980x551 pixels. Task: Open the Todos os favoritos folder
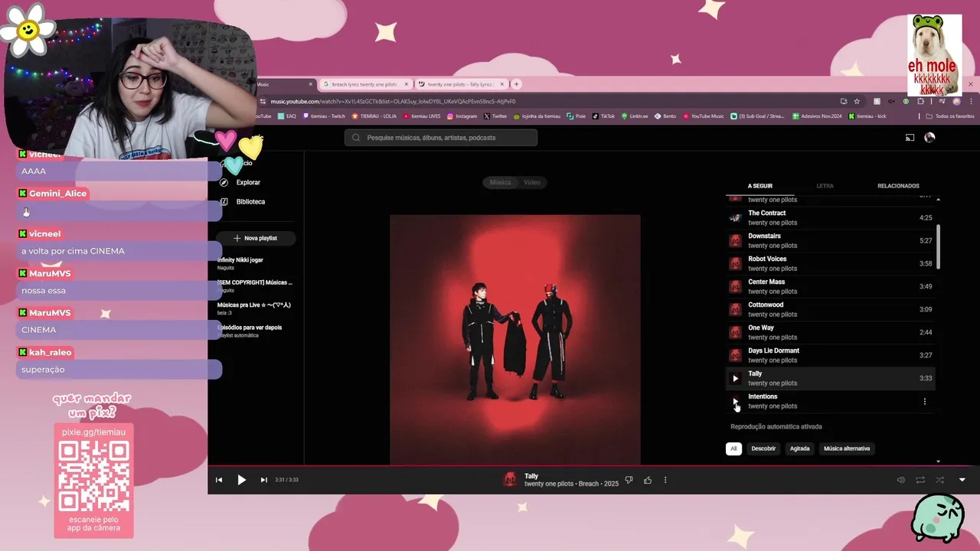pos(950,116)
